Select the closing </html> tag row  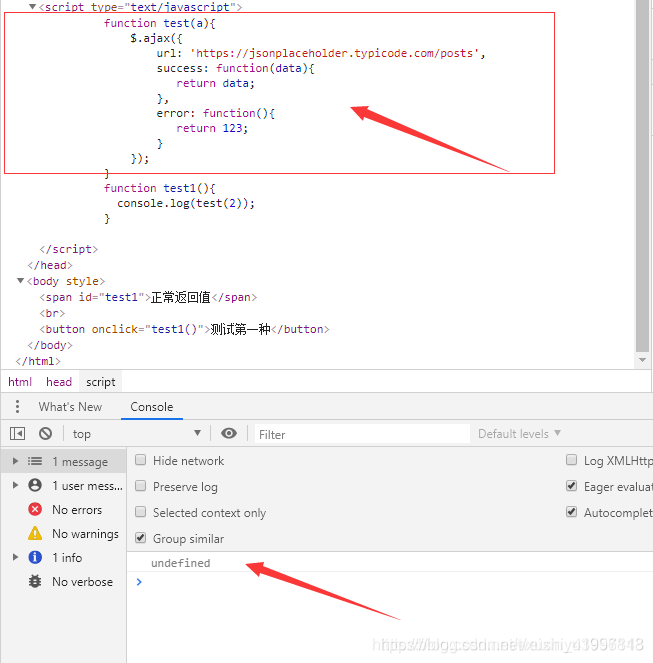38,361
